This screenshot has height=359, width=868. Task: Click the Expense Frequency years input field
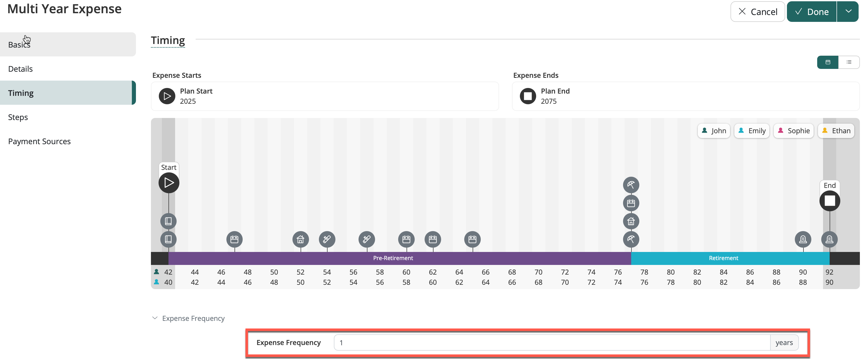(x=552, y=342)
